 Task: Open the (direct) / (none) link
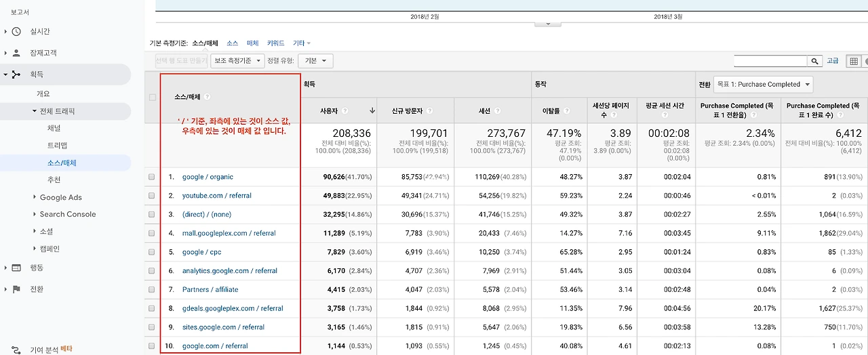207,215
